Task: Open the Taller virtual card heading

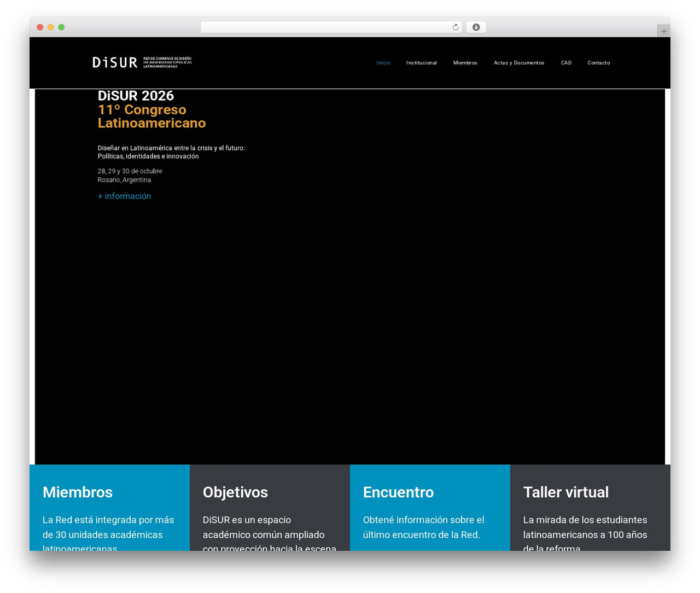Action: coord(566,492)
